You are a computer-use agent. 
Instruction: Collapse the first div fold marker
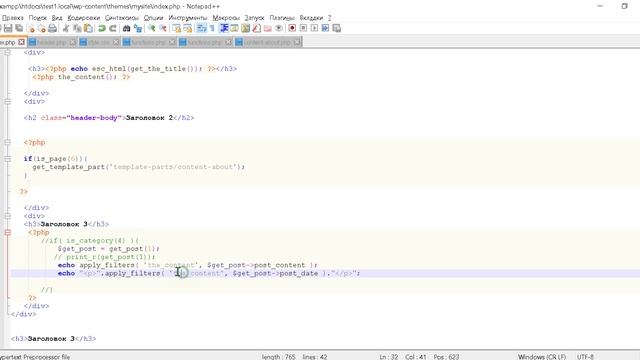click(x=7, y=52)
